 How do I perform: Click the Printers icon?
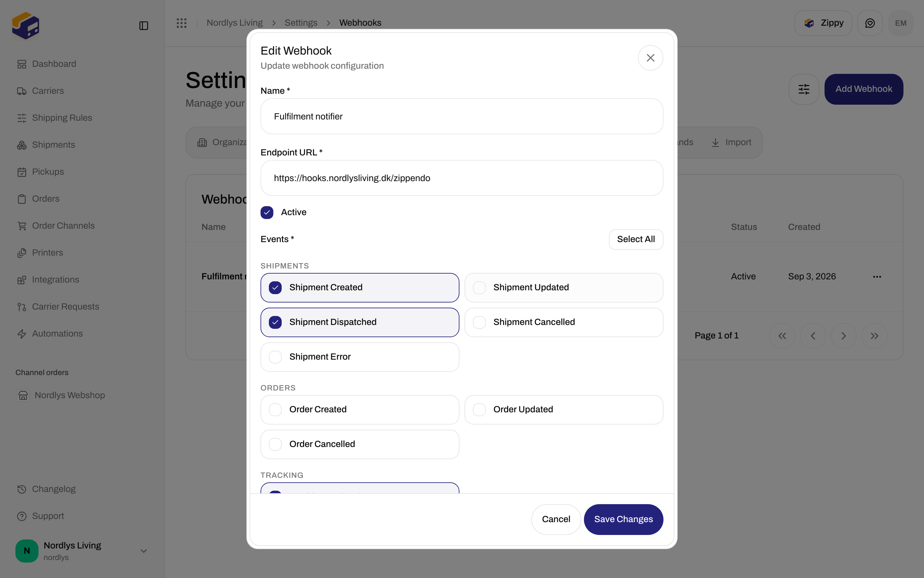[22, 253]
